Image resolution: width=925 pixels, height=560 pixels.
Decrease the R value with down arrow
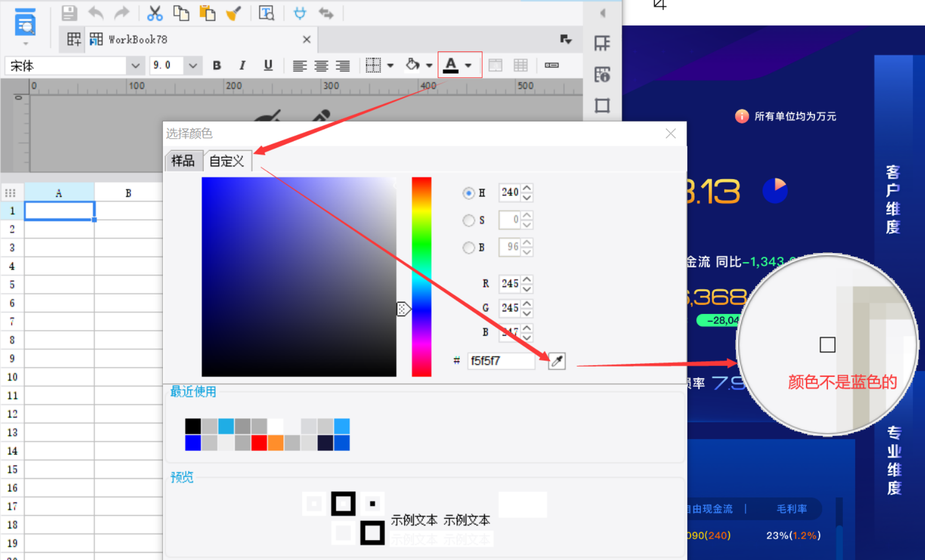[527, 288]
